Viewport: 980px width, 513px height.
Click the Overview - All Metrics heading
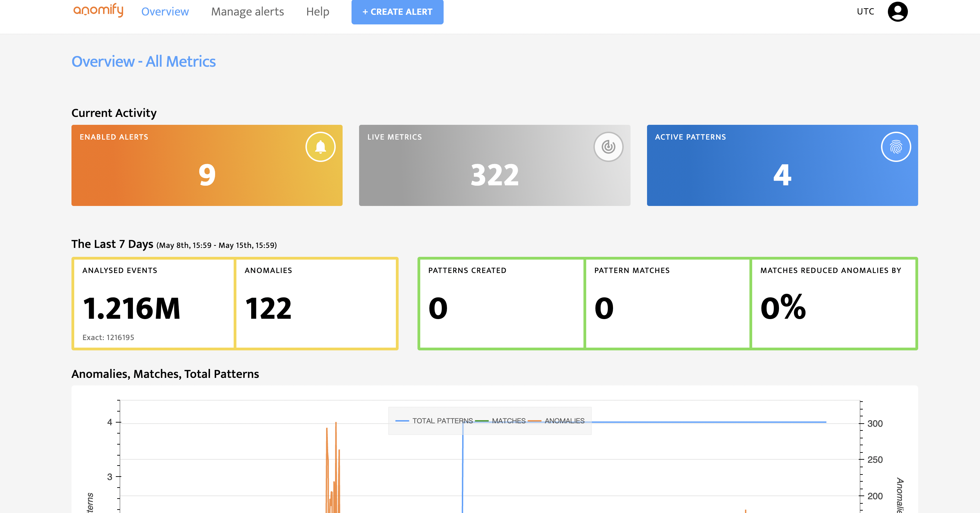click(143, 61)
